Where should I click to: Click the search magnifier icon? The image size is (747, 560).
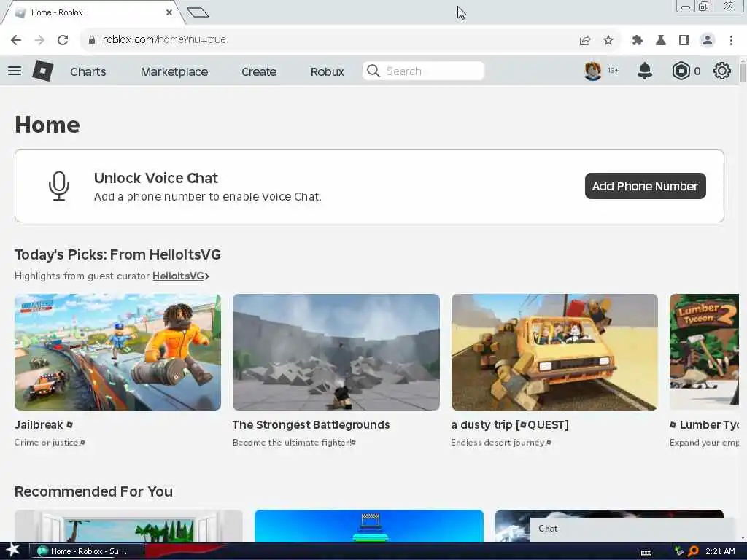point(373,71)
